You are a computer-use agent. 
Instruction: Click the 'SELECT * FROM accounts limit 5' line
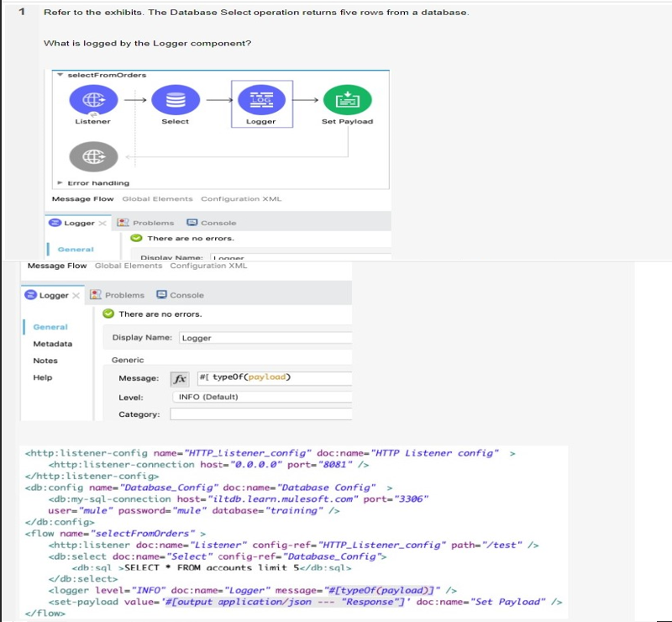point(212,568)
